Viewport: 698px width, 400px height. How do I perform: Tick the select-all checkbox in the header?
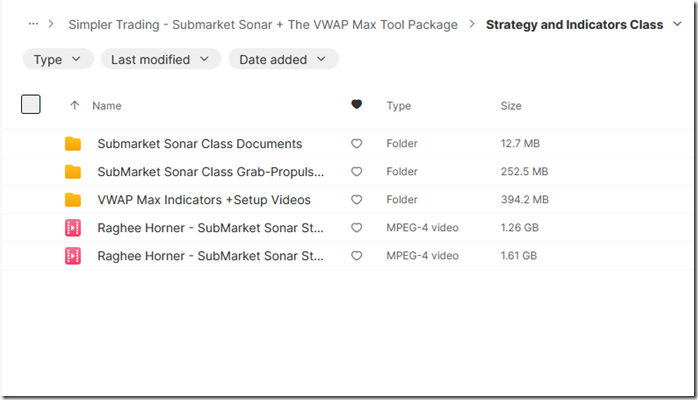tap(31, 104)
